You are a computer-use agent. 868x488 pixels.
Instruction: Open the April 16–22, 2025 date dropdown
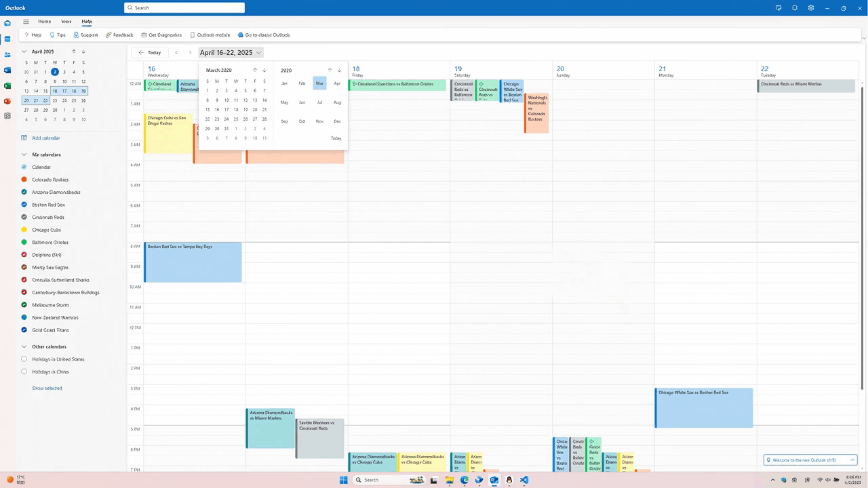tap(231, 53)
